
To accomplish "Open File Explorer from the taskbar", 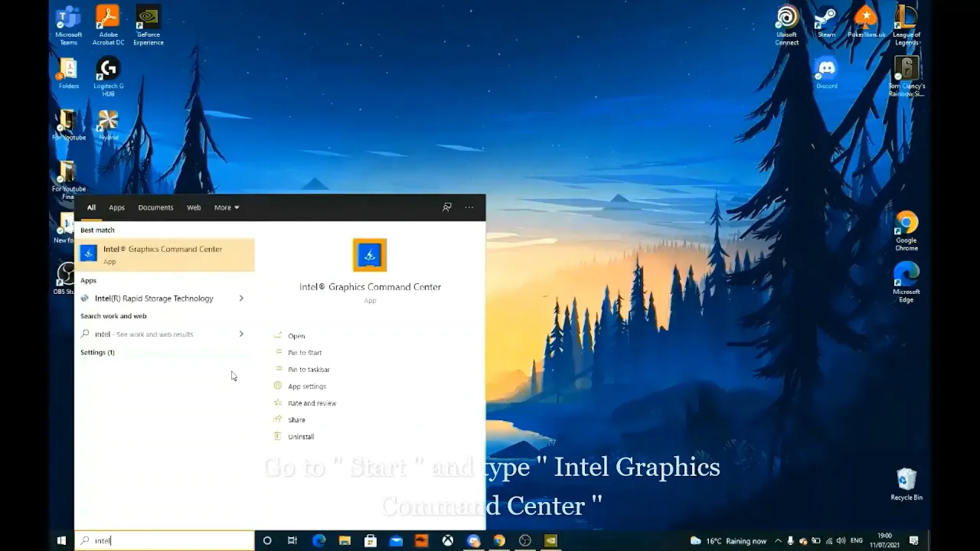I will click(345, 540).
